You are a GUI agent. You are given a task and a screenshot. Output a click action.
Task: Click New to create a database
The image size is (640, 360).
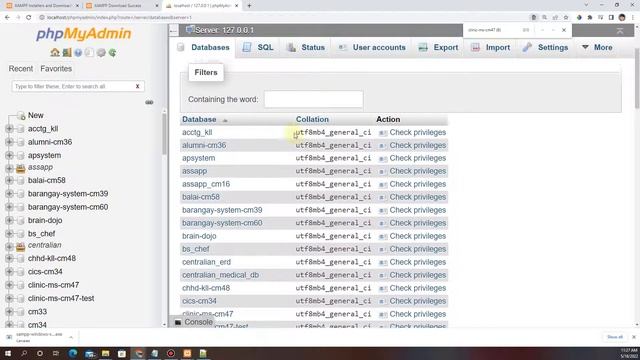coord(36,115)
